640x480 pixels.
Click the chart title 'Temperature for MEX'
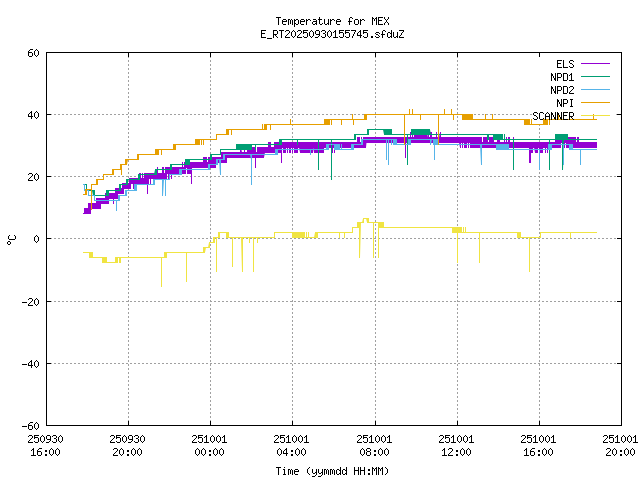(332, 21)
